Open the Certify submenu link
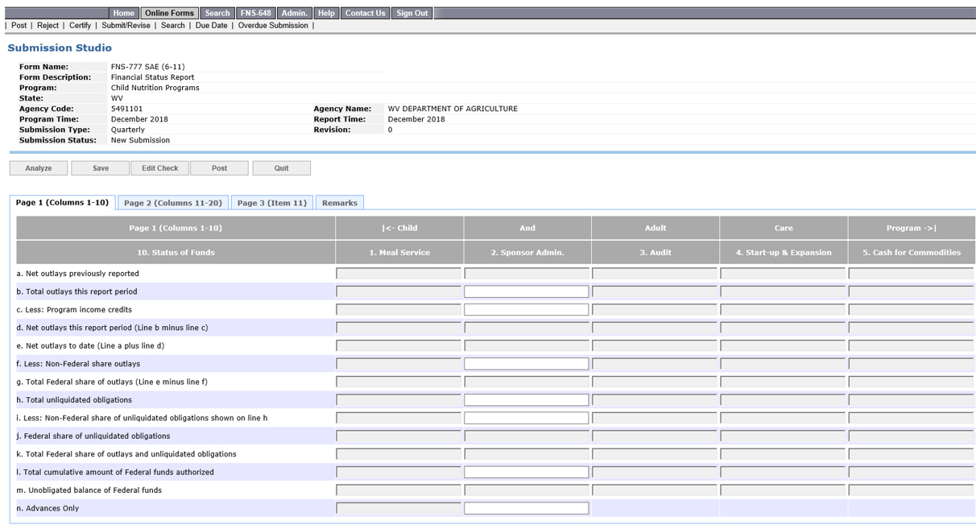 tap(80, 26)
